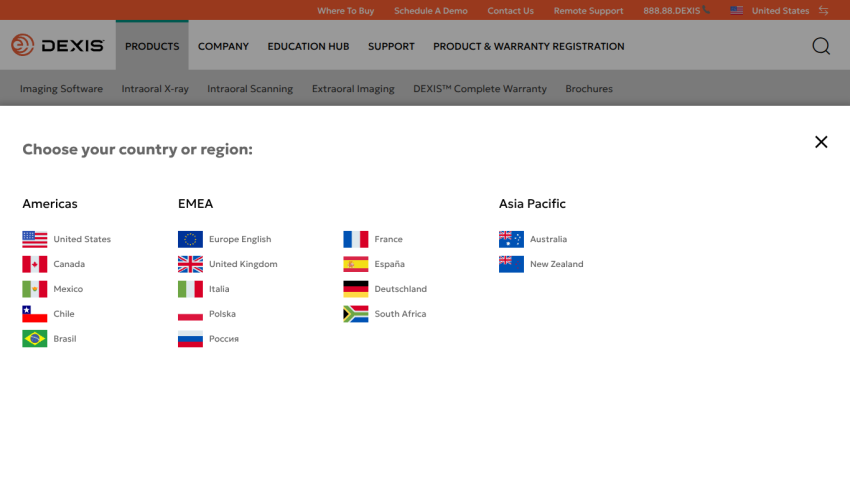This screenshot has width=850, height=478.
Task: Go to Intraoral X-ray submenu
Action: pos(155,88)
